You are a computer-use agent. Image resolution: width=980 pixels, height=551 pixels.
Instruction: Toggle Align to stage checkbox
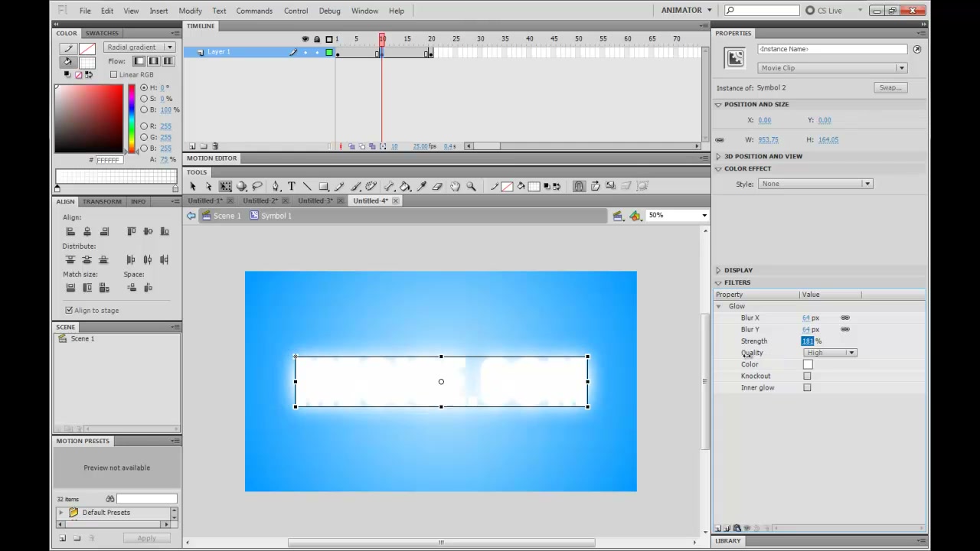69,310
